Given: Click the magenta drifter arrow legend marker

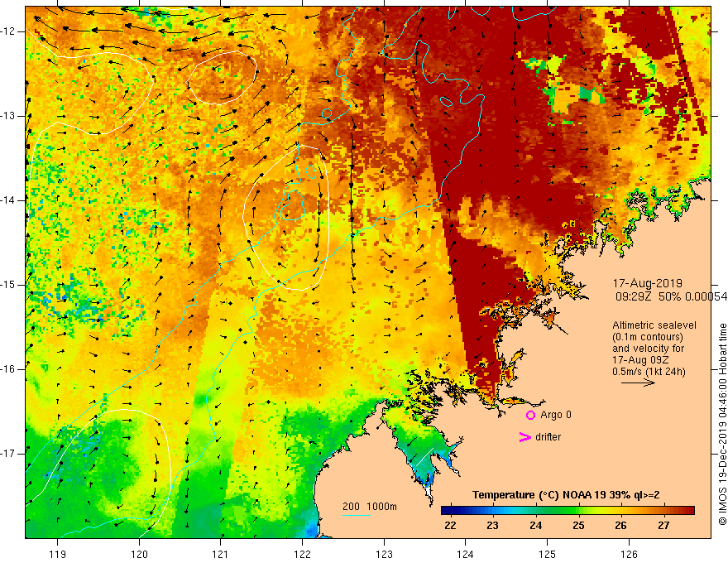Looking at the screenshot, I should [x=524, y=437].
